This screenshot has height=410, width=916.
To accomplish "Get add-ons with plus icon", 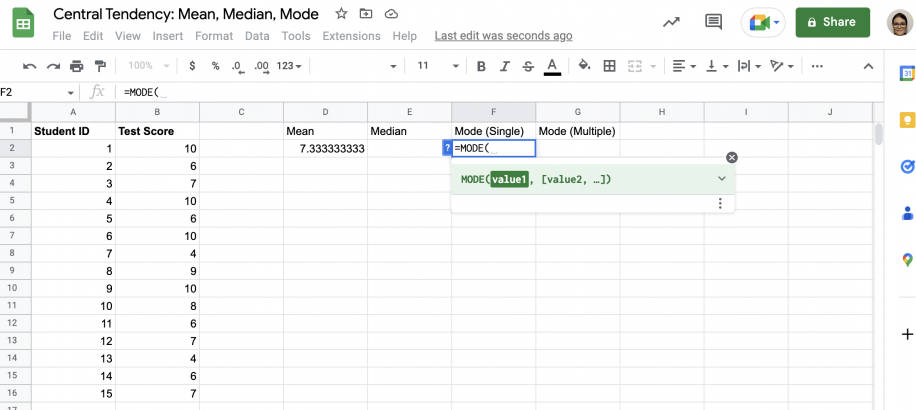I will [x=907, y=335].
